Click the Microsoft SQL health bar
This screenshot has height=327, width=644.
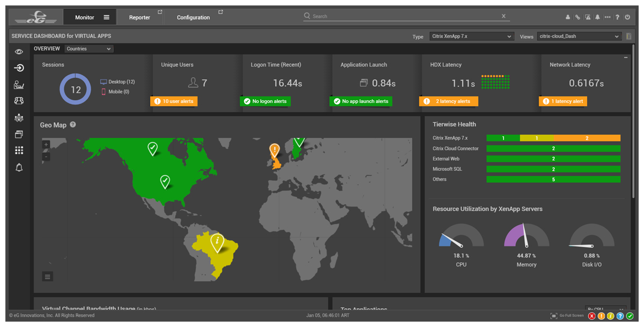coord(553,169)
